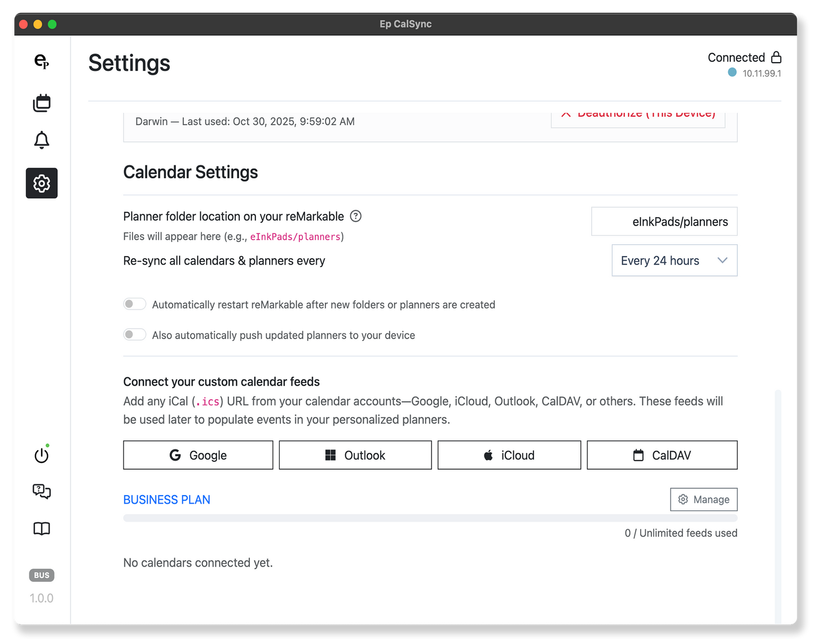Open documentation via the book icon
The width and height of the screenshot is (815, 644).
click(x=41, y=529)
